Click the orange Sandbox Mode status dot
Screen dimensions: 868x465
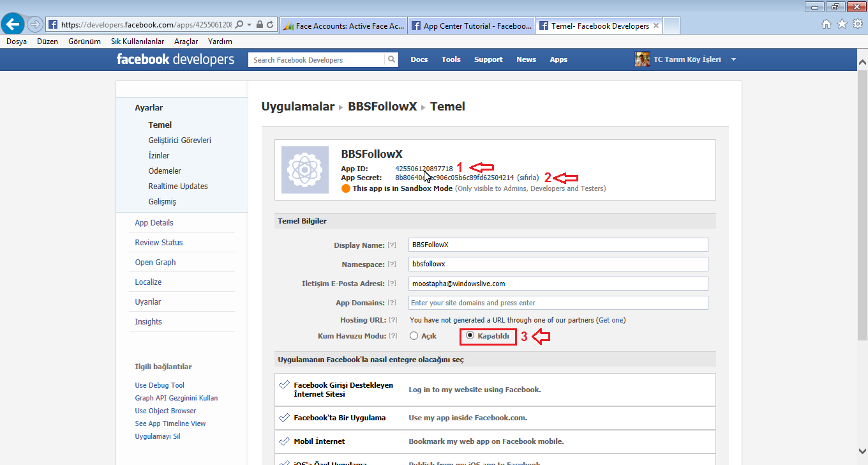[346, 188]
